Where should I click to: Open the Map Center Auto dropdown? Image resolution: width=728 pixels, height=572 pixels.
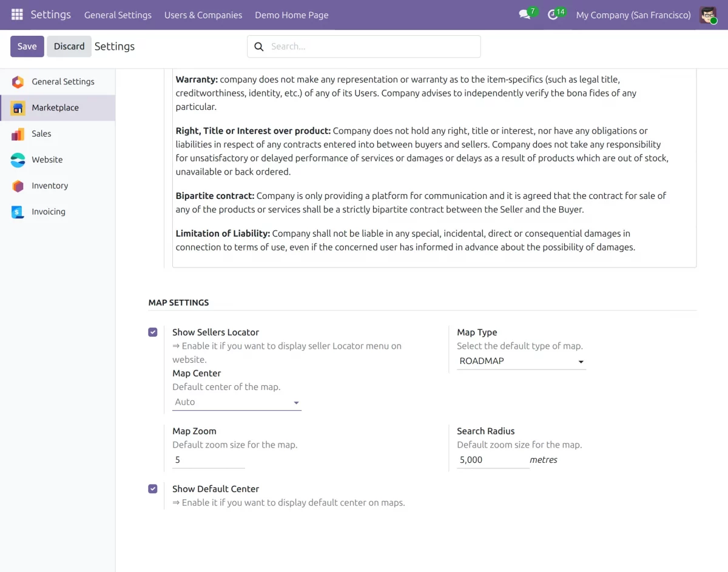pos(237,402)
